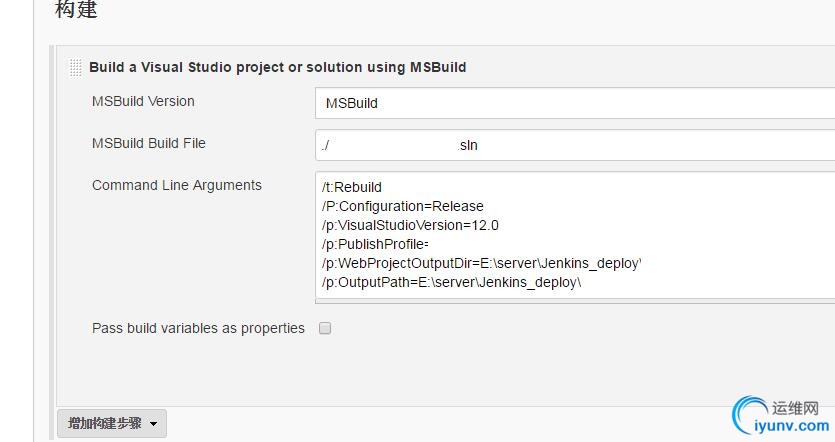Expand the arrow on 增加构建步骤 button
Image resolution: width=835 pixels, height=442 pixels.
153,424
